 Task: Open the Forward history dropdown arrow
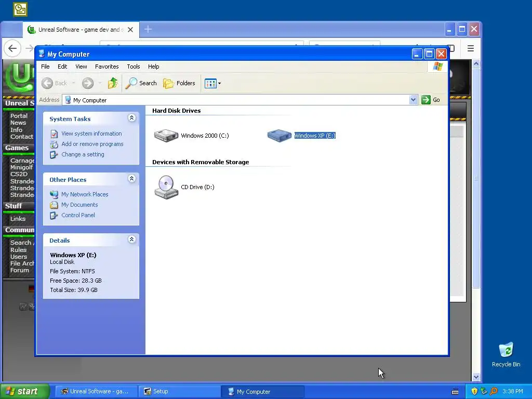coord(100,83)
